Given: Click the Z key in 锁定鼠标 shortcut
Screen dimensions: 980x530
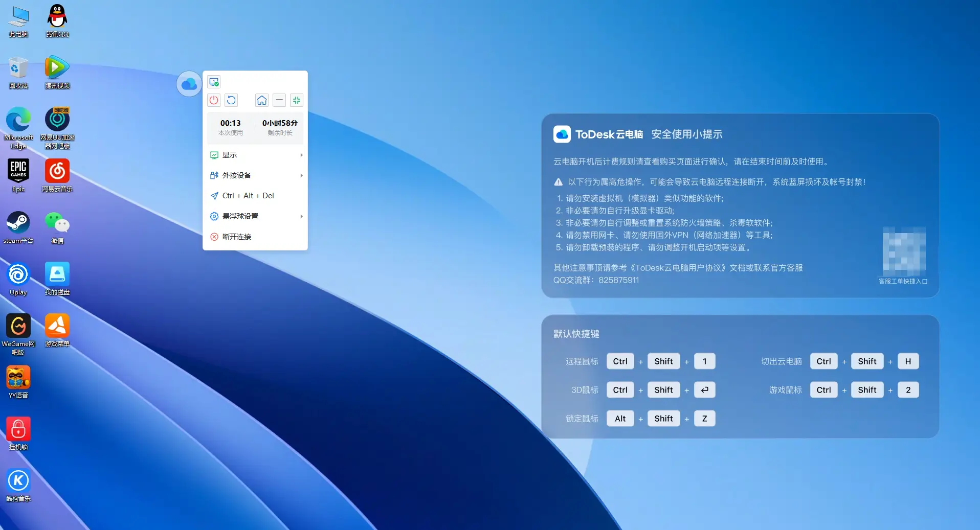Looking at the screenshot, I should (x=705, y=419).
